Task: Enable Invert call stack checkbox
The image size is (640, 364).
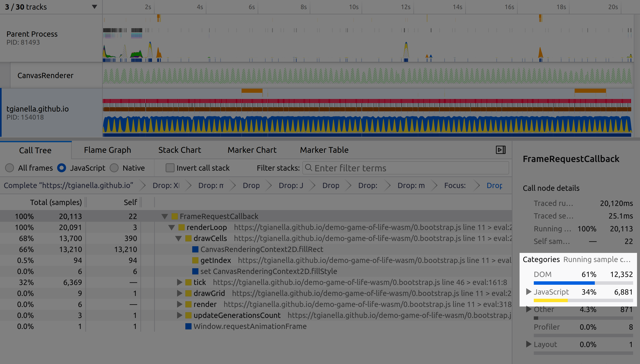Action: pyautogui.click(x=170, y=168)
